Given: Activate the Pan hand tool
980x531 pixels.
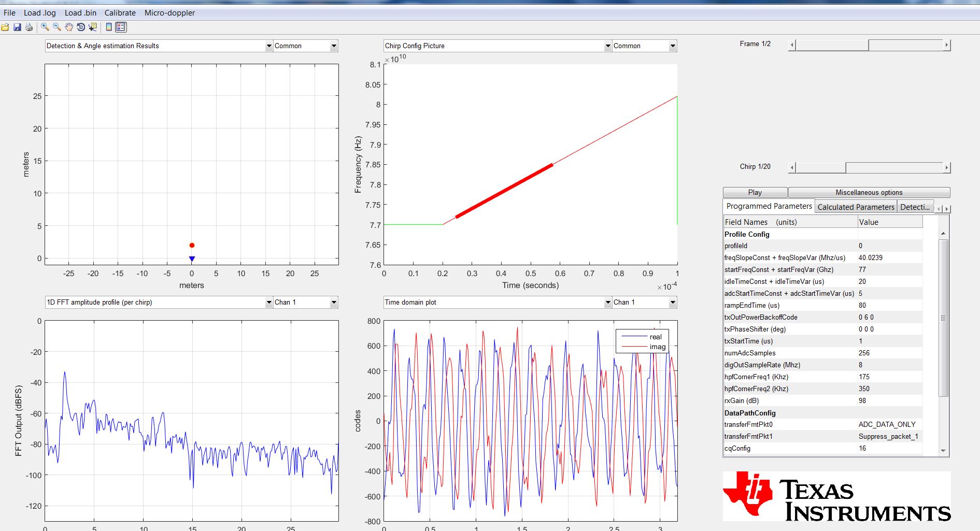Looking at the screenshot, I should coord(69,27).
